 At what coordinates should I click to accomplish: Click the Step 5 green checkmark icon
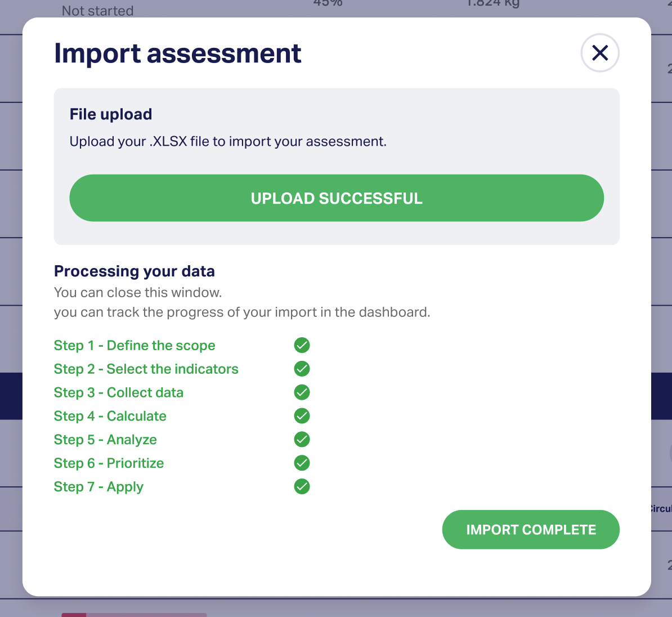coord(302,440)
